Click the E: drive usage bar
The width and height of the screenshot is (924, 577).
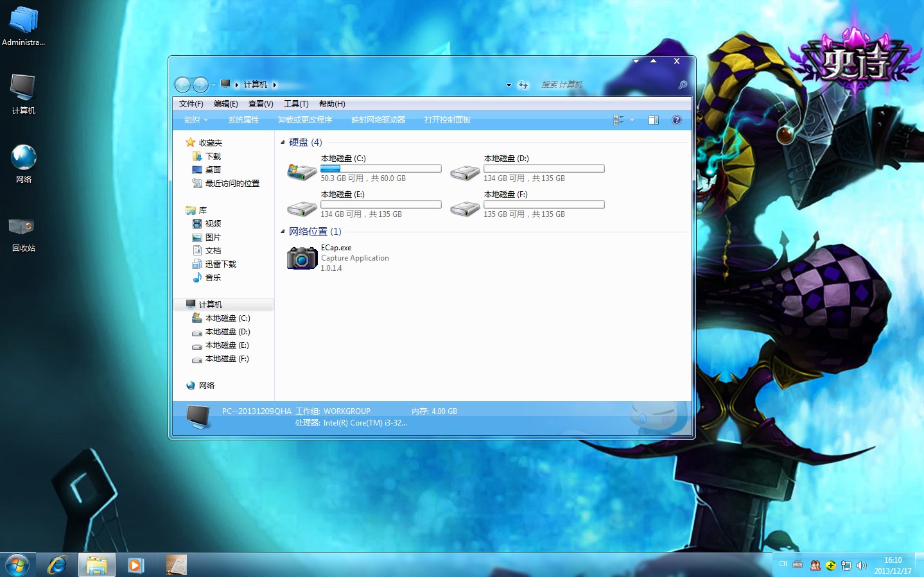click(381, 205)
